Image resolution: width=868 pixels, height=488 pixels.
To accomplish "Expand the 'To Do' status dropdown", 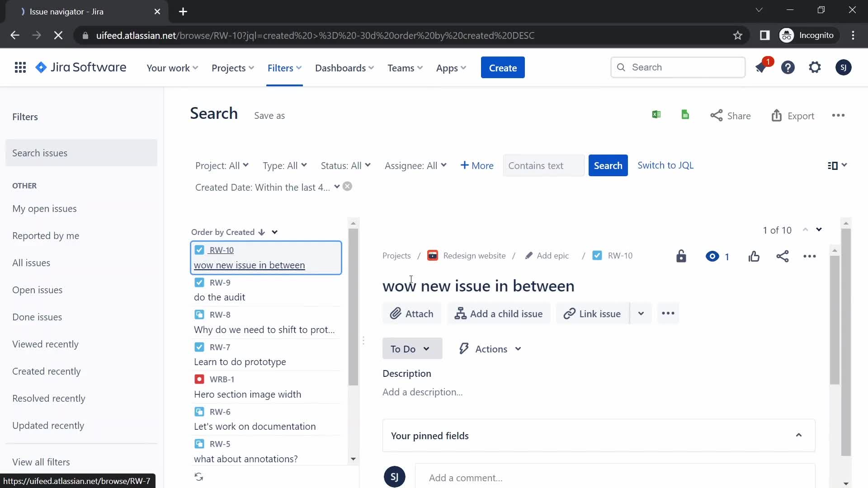I will coord(411,348).
